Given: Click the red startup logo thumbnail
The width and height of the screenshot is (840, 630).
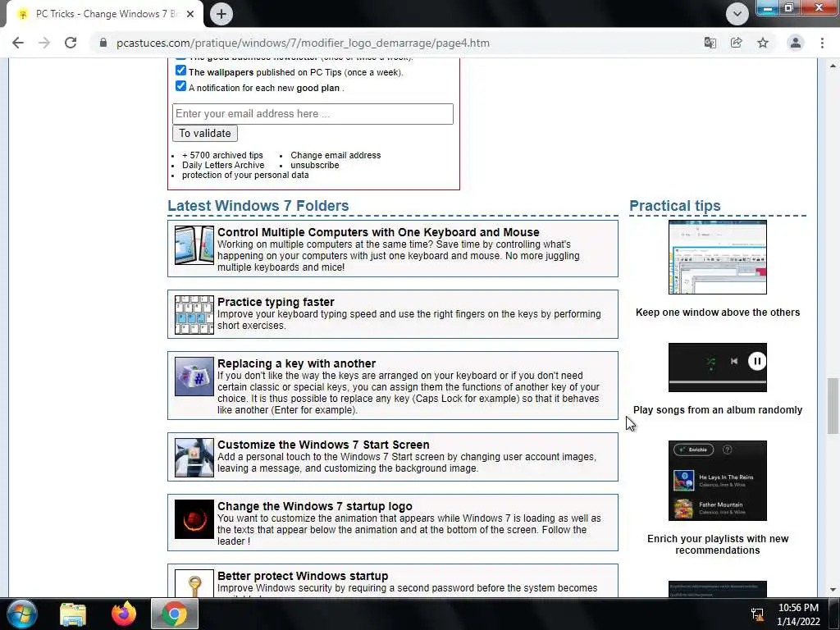Looking at the screenshot, I should coord(194,519).
